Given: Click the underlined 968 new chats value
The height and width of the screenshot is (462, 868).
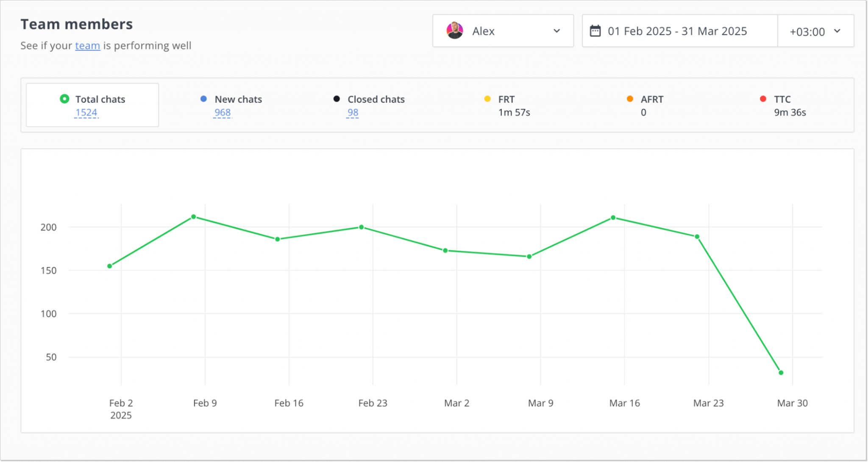Looking at the screenshot, I should click(x=222, y=112).
